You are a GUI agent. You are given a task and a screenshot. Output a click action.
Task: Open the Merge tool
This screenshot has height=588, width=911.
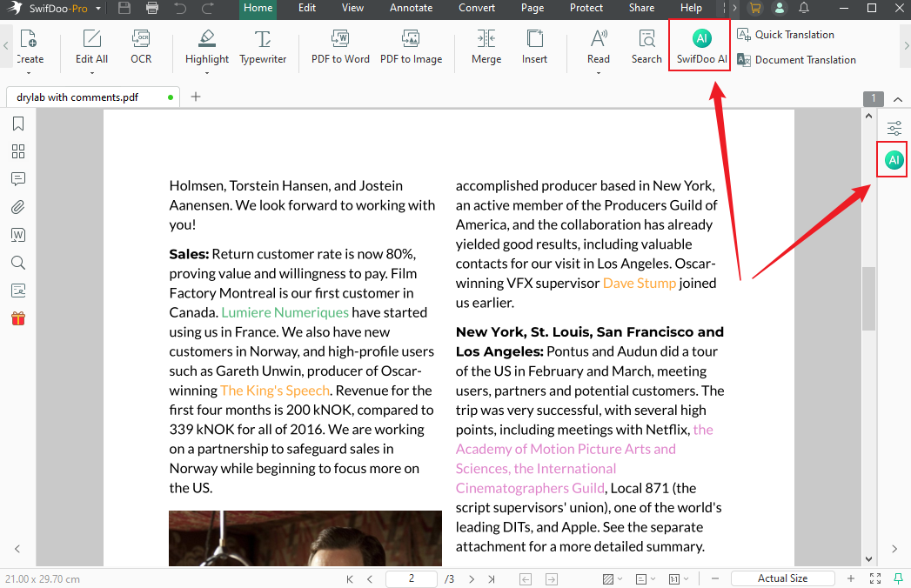[x=486, y=47]
